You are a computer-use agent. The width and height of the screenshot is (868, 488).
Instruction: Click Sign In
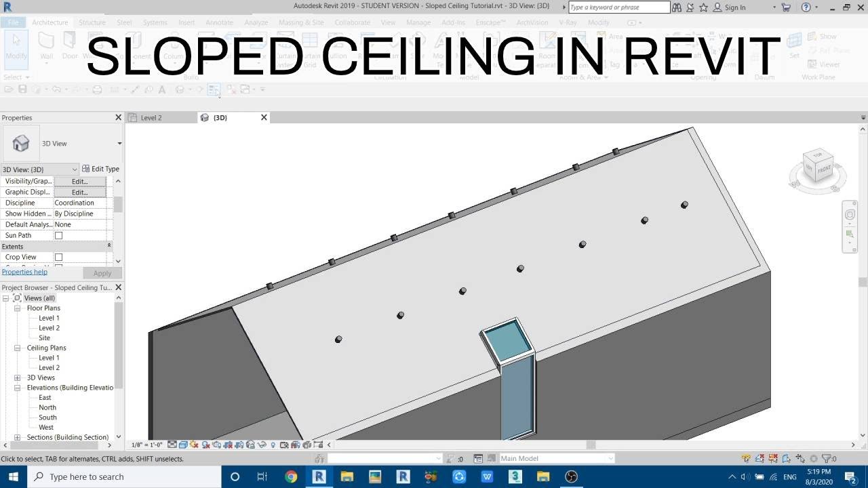734,7
